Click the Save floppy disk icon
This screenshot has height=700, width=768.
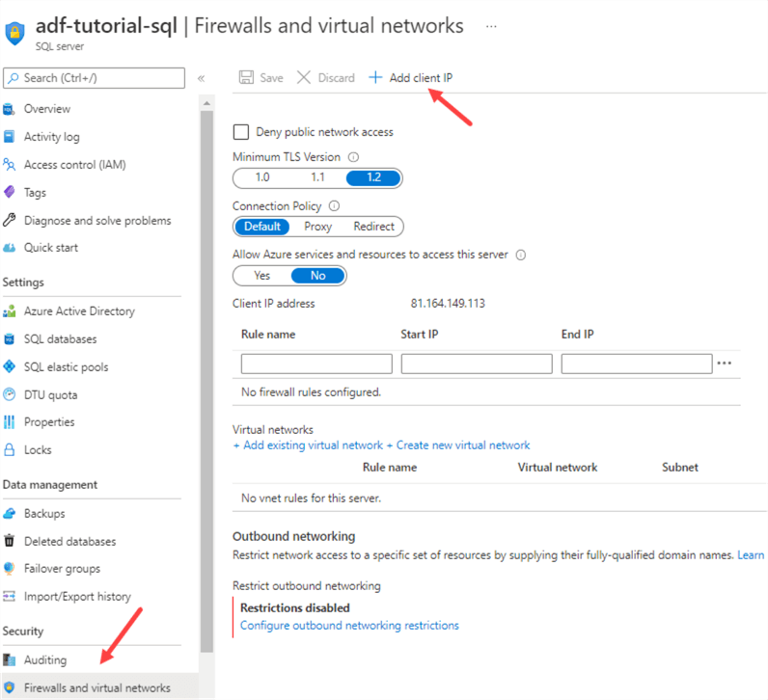[x=246, y=77]
